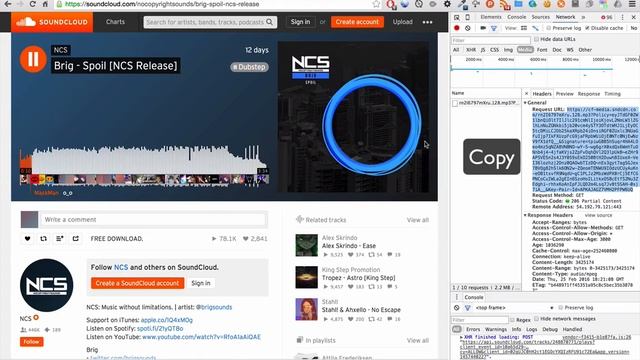Image resolution: width=640 pixels, height=360 pixels.
Task: Click the red network record button
Action: (457, 28)
